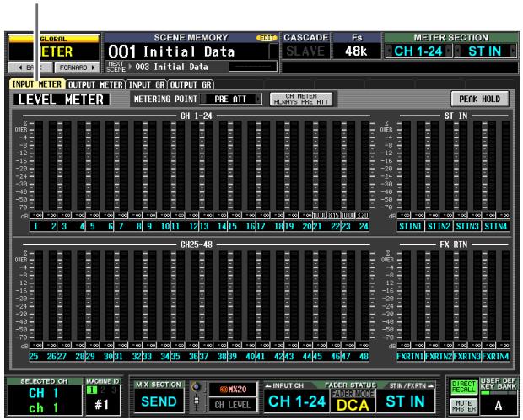Select the STIN2 label
This screenshot has width=523, height=420.
439,226
